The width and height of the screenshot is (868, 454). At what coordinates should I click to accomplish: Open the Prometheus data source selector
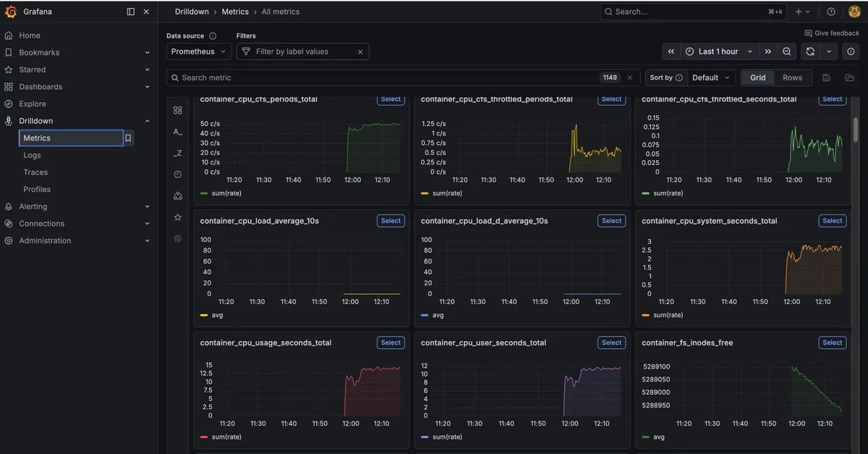(x=198, y=51)
